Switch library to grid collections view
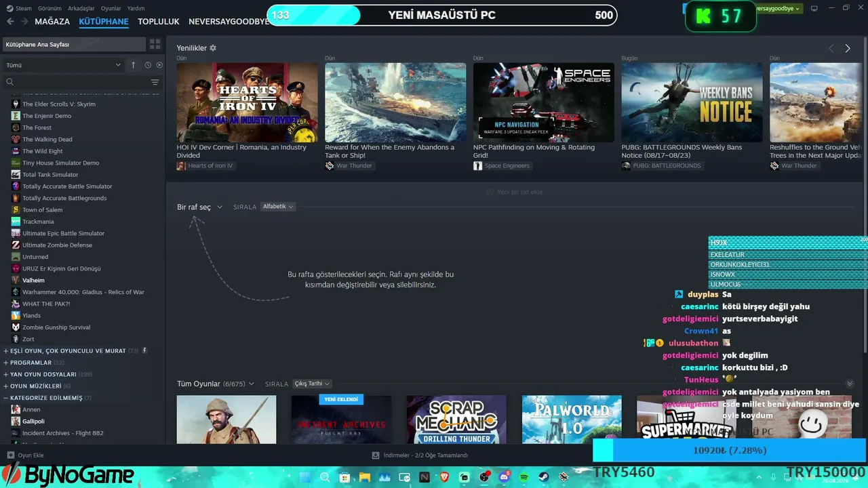 pos(155,44)
